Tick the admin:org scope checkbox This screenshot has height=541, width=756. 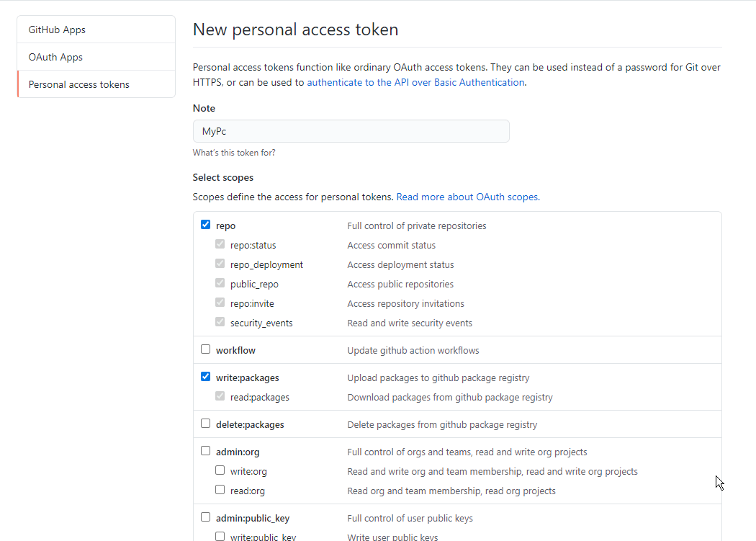(206, 452)
